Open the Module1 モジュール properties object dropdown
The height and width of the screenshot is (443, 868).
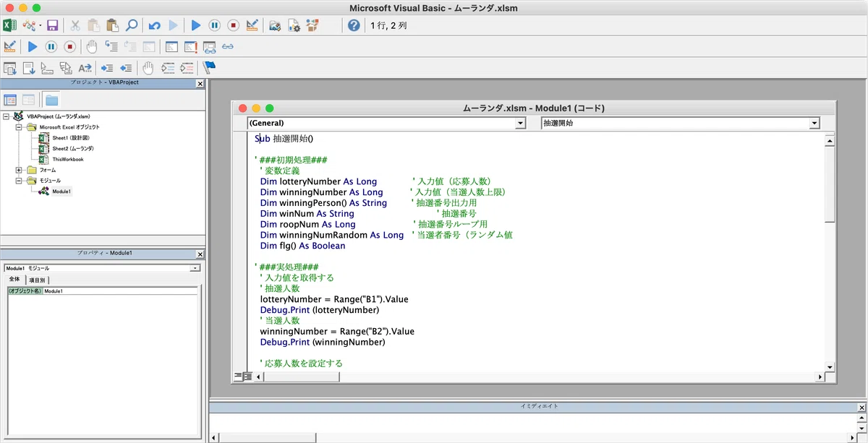[195, 268]
